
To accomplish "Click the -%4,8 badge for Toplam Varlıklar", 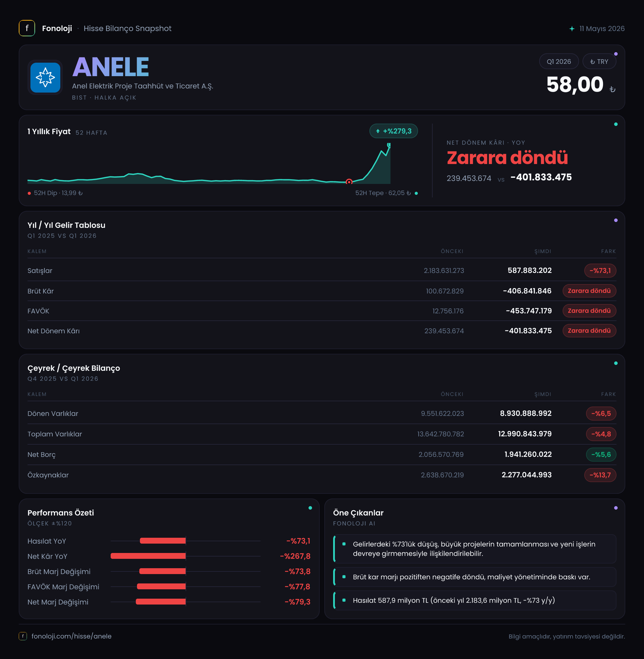I will click(601, 434).
